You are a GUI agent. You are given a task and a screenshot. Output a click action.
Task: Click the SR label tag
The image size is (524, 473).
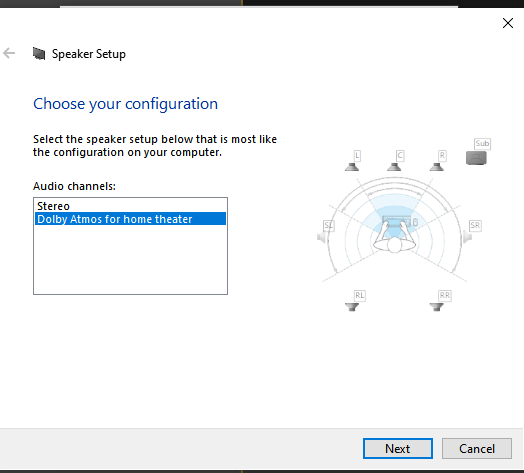click(x=475, y=226)
